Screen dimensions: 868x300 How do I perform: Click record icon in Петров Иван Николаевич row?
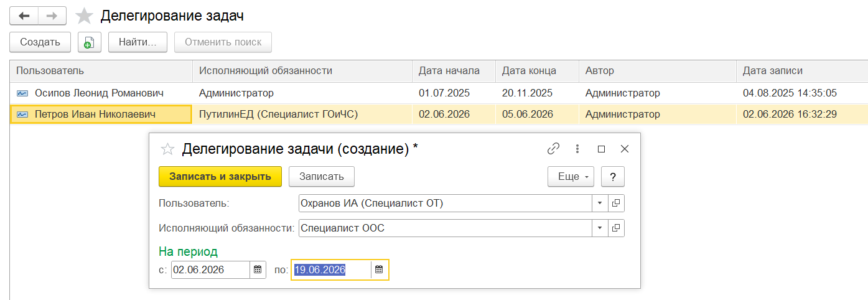point(23,115)
